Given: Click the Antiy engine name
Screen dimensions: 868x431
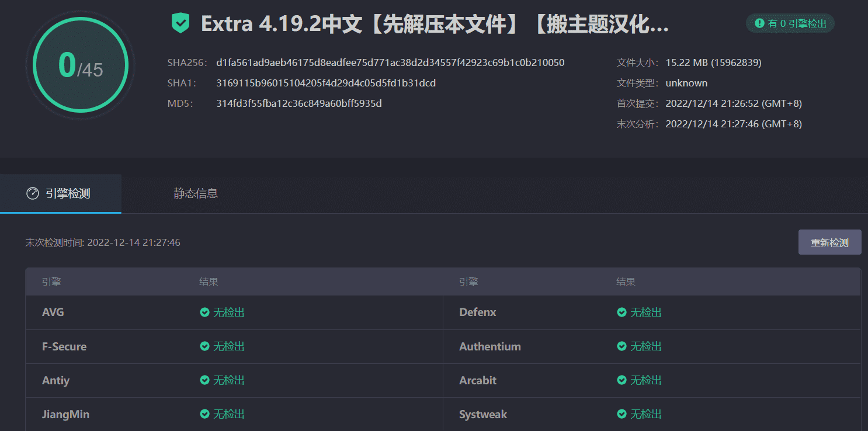Looking at the screenshot, I should [56, 380].
